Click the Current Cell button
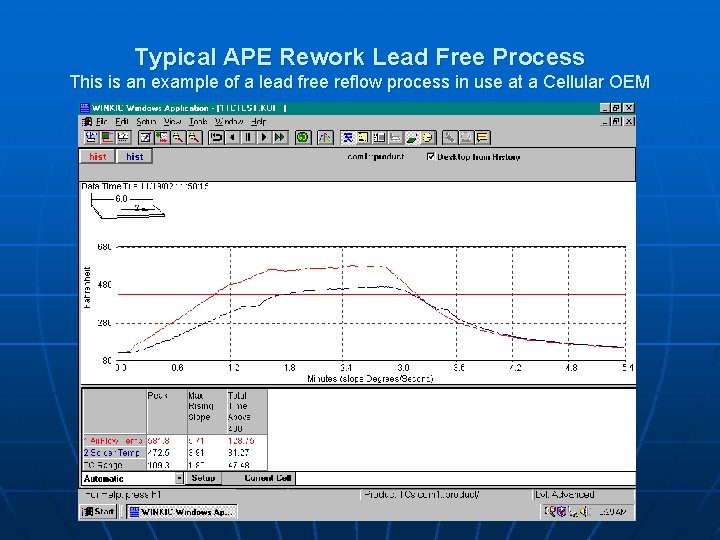This screenshot has height=540, width=720. (x=259, y=478)
